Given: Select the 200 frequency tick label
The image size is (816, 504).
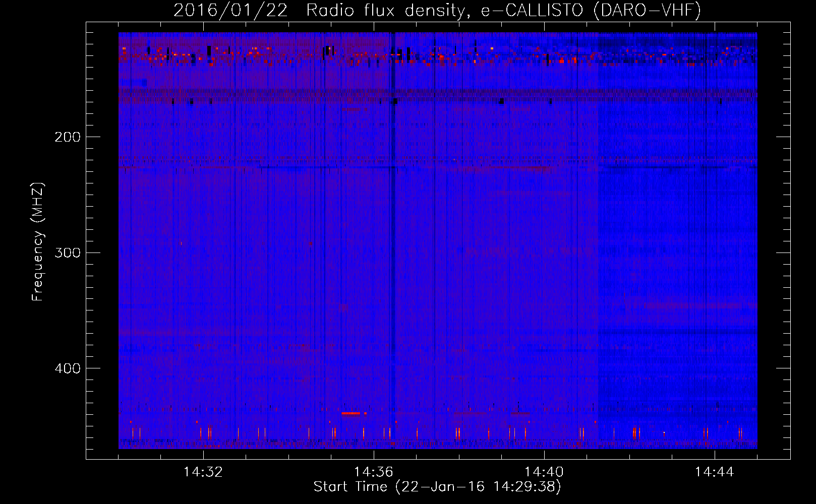Looking at the screenshot, I should click(x=68, y=137).
